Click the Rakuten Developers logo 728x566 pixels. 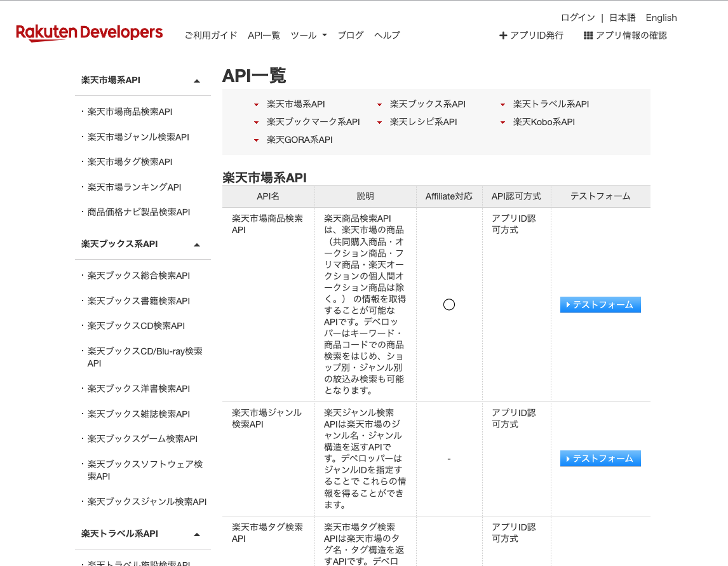pyautogui.click(x=89, y=33)
